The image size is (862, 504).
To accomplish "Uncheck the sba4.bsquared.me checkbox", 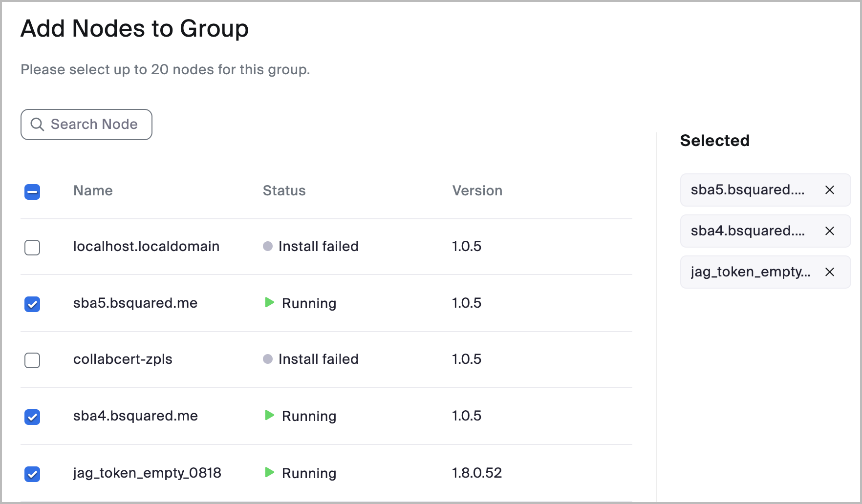I will pos(32,417).
